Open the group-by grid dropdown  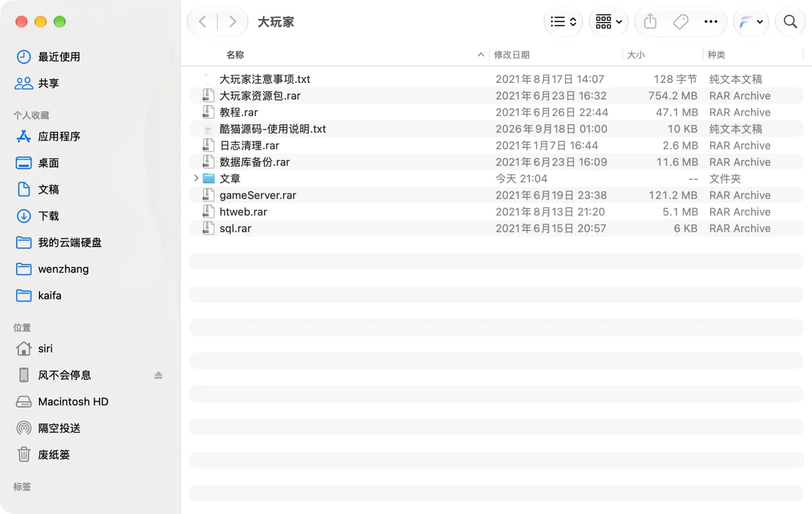click(608, 22)
